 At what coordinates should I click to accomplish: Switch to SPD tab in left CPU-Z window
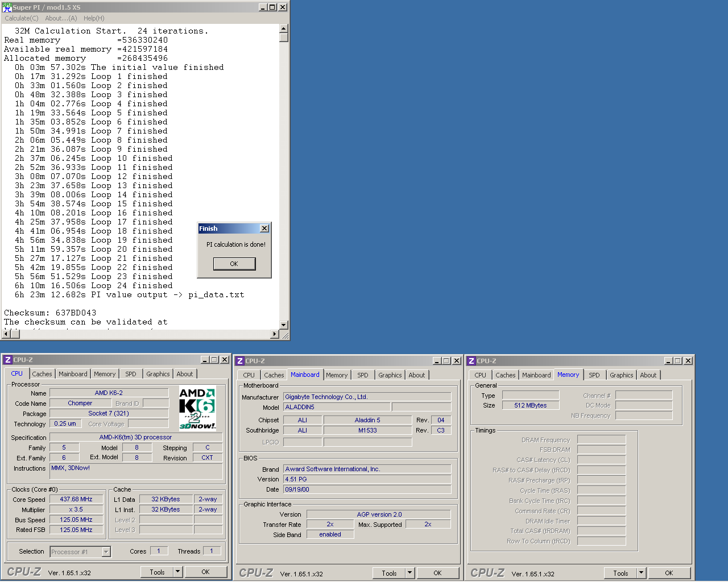131,374
